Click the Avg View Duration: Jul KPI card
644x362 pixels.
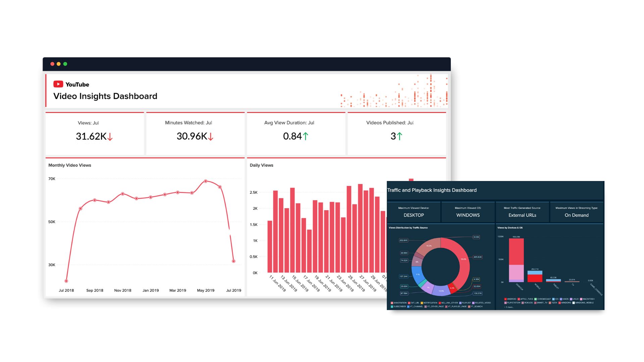coord(296,133)
